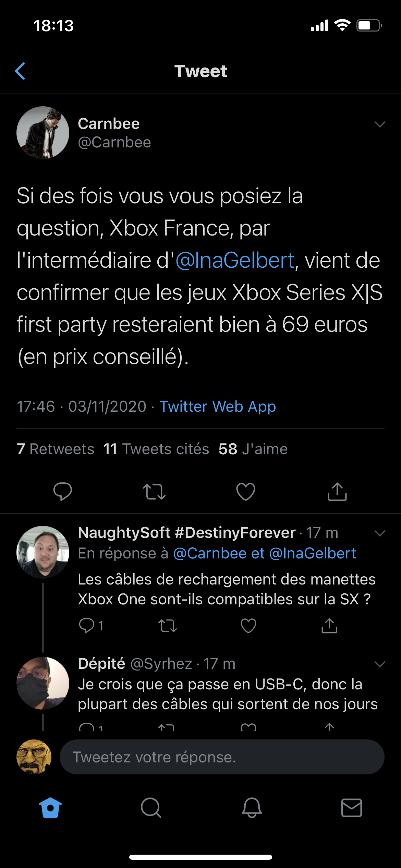Like NaughtySoft's reply
This screenshot has width=401, height=868.
[x=248, y=626]
